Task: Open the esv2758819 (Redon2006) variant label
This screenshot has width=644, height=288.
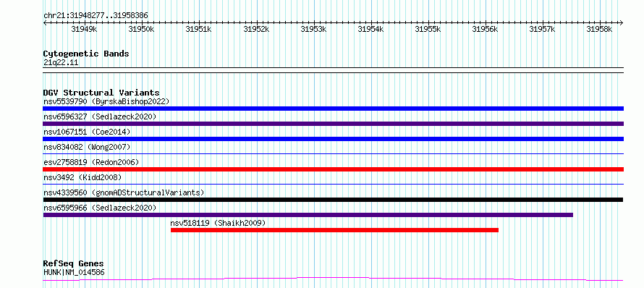Action: pyautogui.click(x=91, y=162)
